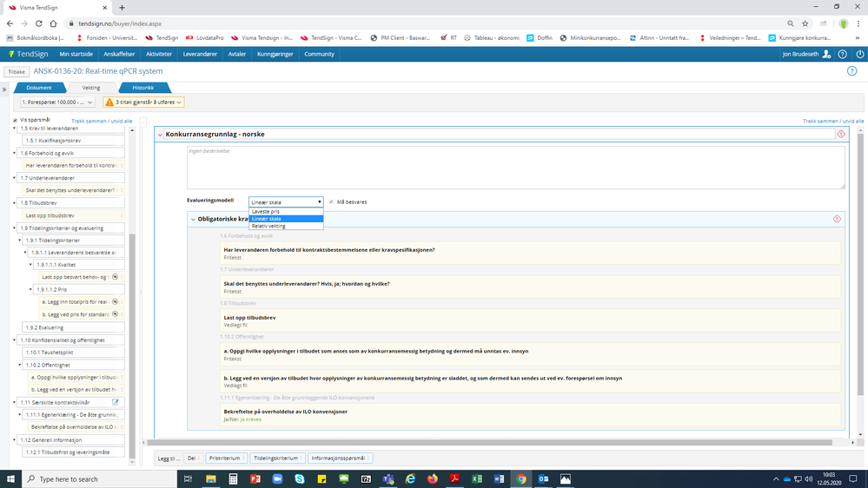
Task: Open Excel from the taskbar
Action: [477, 479]
